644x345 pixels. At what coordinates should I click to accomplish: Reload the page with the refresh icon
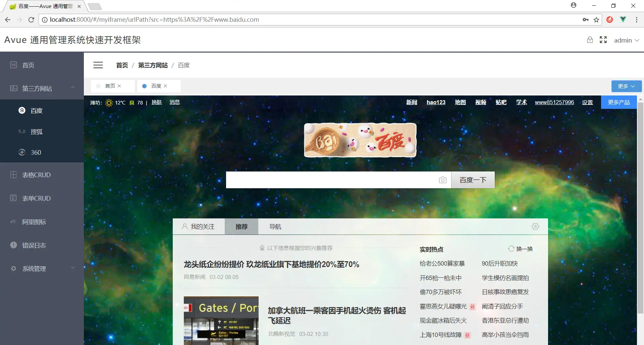tap(31, 20)
